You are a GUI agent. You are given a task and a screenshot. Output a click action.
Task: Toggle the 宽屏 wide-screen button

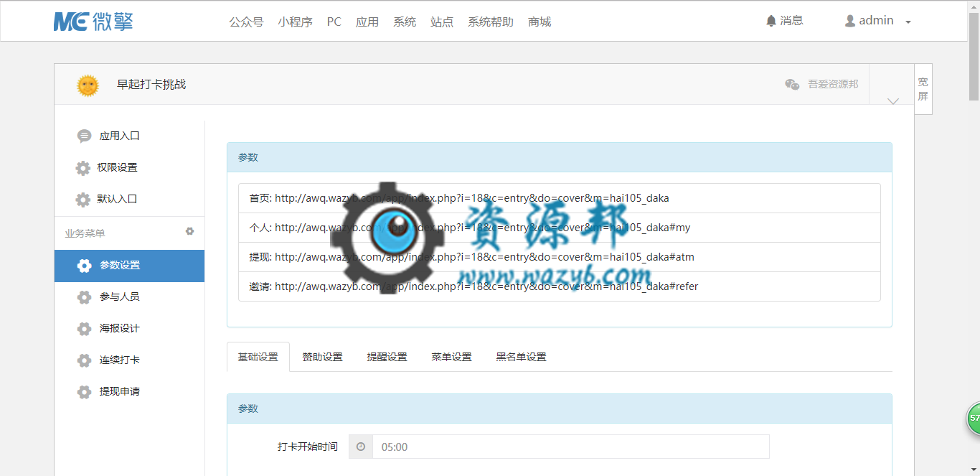tap(923, 89)
